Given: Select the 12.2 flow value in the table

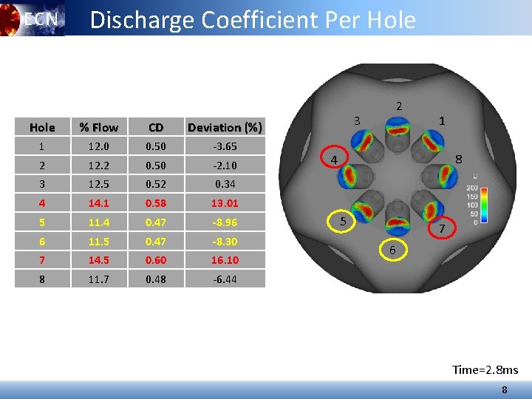Looking at the screenshot, I should 99,166.
